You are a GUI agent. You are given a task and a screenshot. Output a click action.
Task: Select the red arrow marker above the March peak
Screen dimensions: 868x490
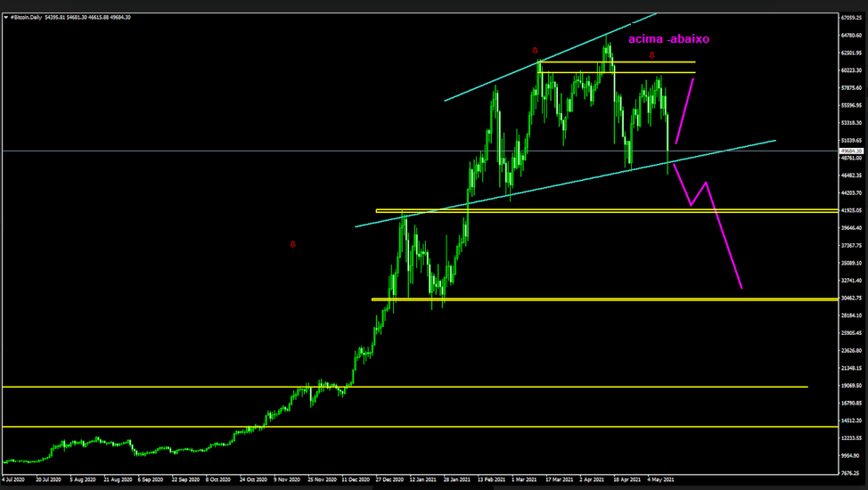[x=535, y=50]
